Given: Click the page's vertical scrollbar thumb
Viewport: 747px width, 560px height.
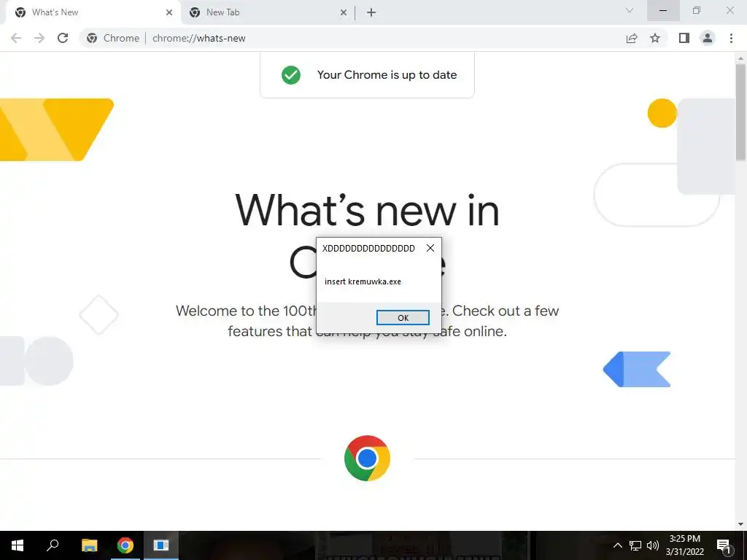Looking at the screenshot, I should (741, 112).
